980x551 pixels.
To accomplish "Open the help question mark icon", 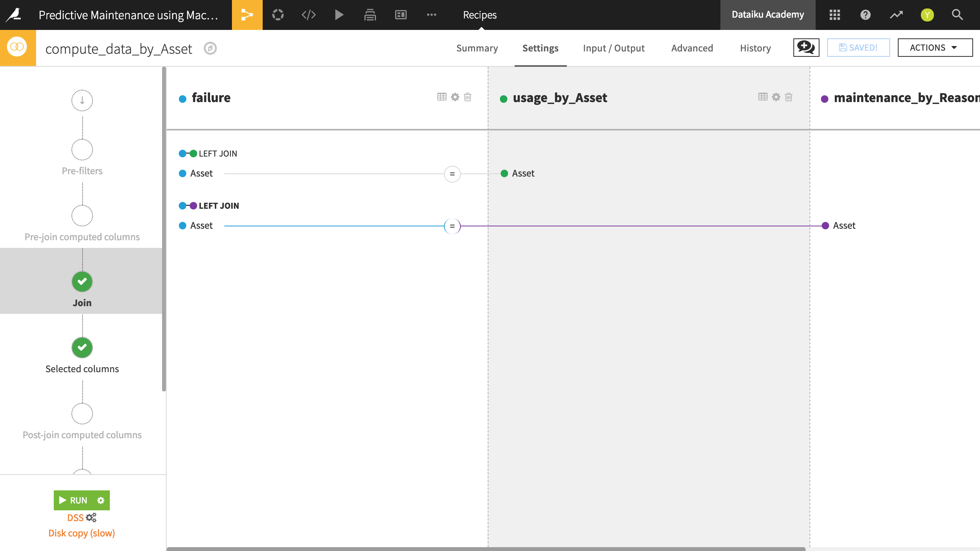I will [x=865, y=15].
